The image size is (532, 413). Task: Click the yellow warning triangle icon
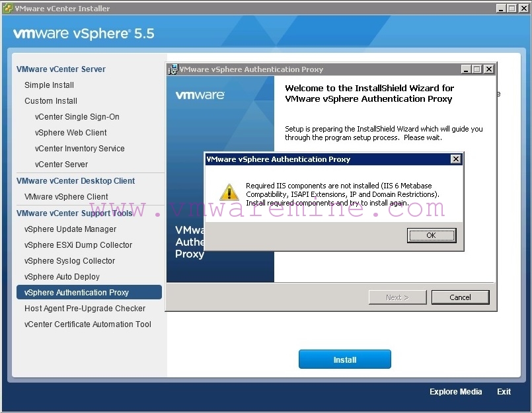(x=229, y=192)
